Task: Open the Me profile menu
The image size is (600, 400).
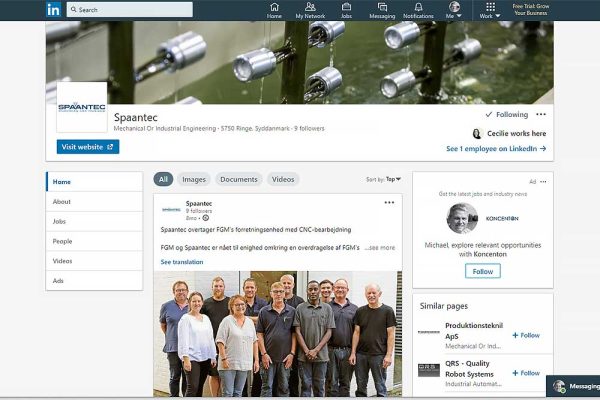Action: click(454, 10)
